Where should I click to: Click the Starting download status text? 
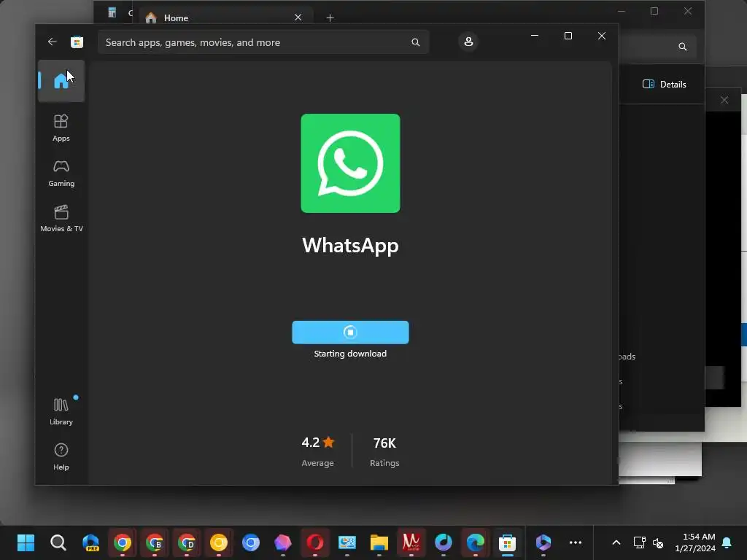coord(350,354)
